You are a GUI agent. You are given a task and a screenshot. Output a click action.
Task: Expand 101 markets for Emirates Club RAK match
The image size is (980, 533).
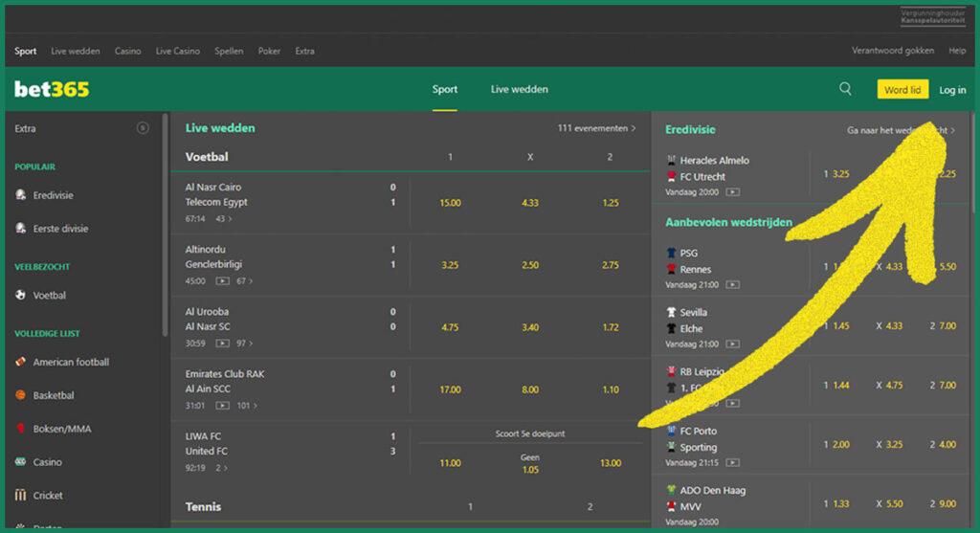pos(247,406)
